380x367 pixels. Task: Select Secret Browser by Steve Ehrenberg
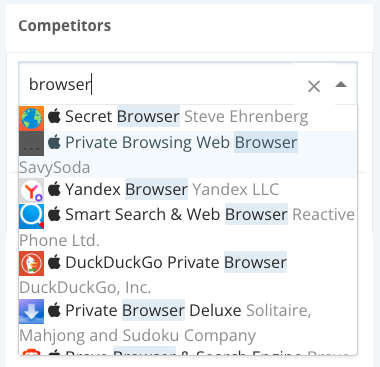tap(188, 118)
